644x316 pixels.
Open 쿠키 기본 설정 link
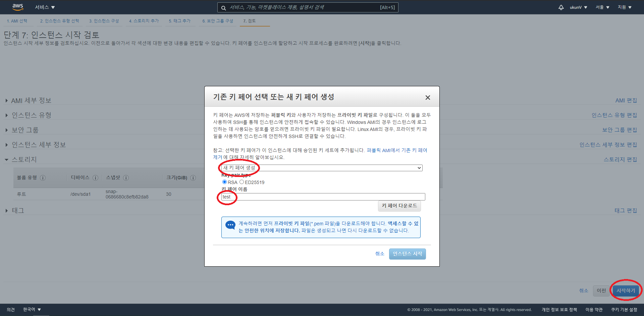coord(624,309)
